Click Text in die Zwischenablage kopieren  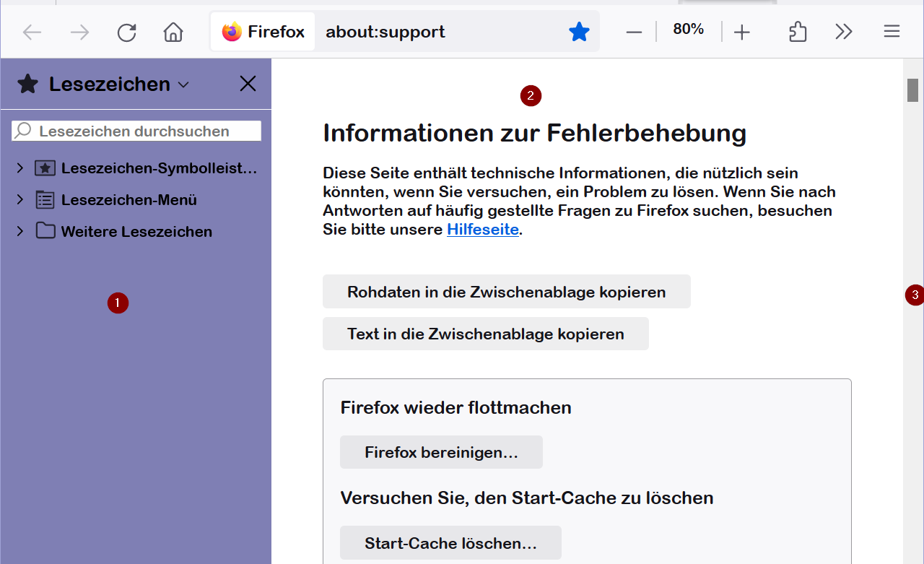485,334
